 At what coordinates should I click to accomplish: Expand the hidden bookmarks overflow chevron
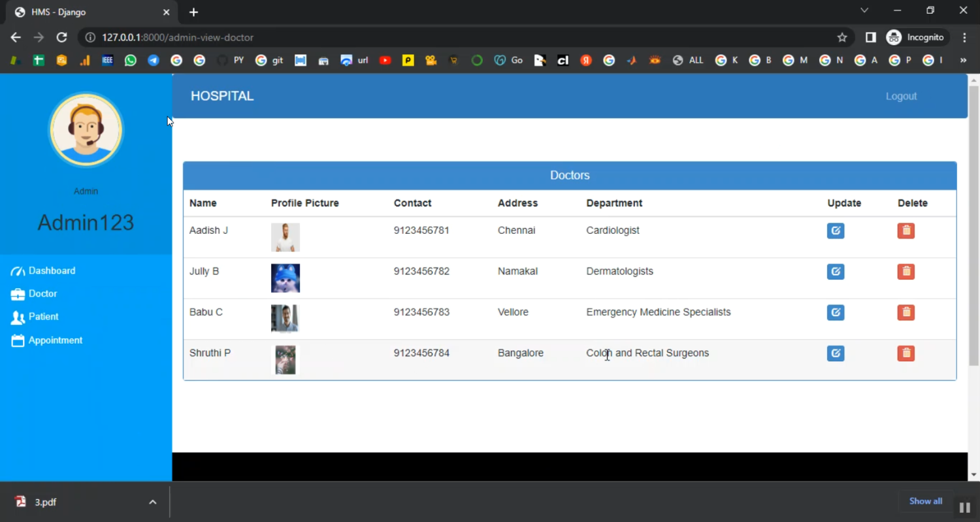tap(962, 60)
